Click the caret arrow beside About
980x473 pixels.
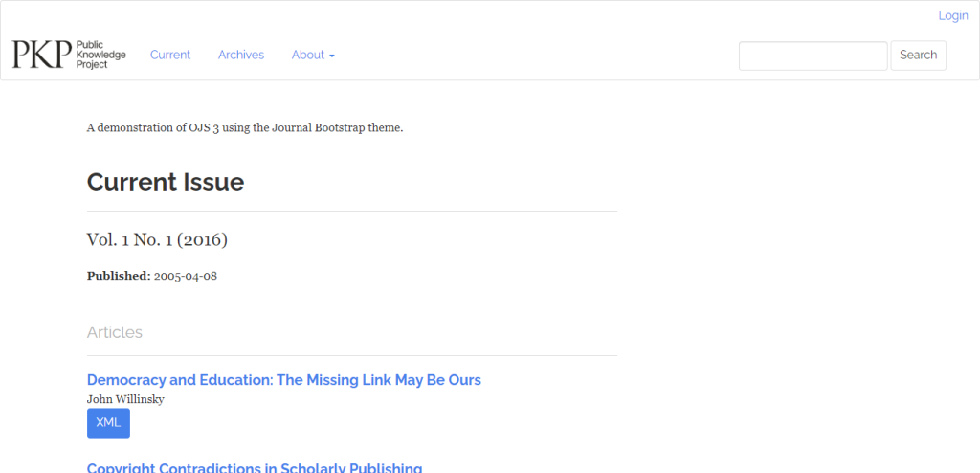pos(332,56)
